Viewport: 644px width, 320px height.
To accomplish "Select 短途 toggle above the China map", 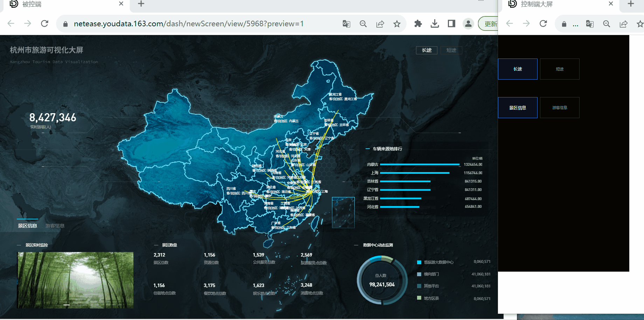I will pyautogui.click(x=451, y=50).
